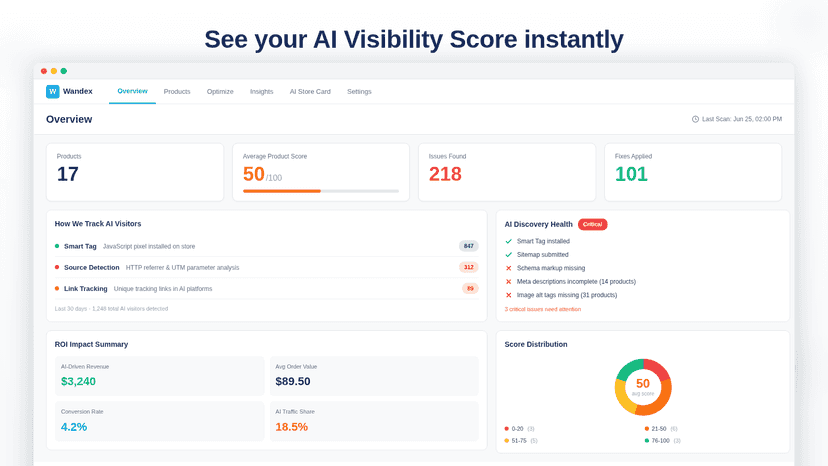This screenshot has height=466, width=828.
Task: Click 'Meta descriptions incomplete (14 products)' text
Action: point(576,282)
